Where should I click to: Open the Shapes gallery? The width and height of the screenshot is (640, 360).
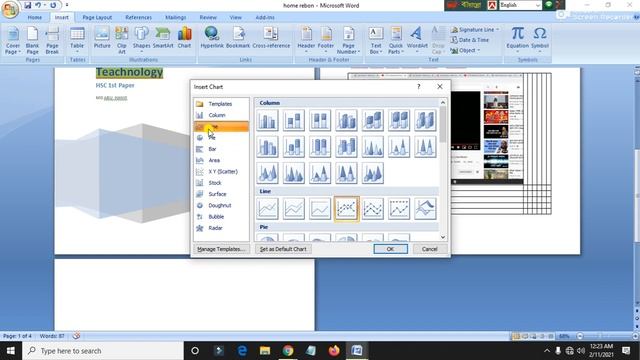[141, 40]
